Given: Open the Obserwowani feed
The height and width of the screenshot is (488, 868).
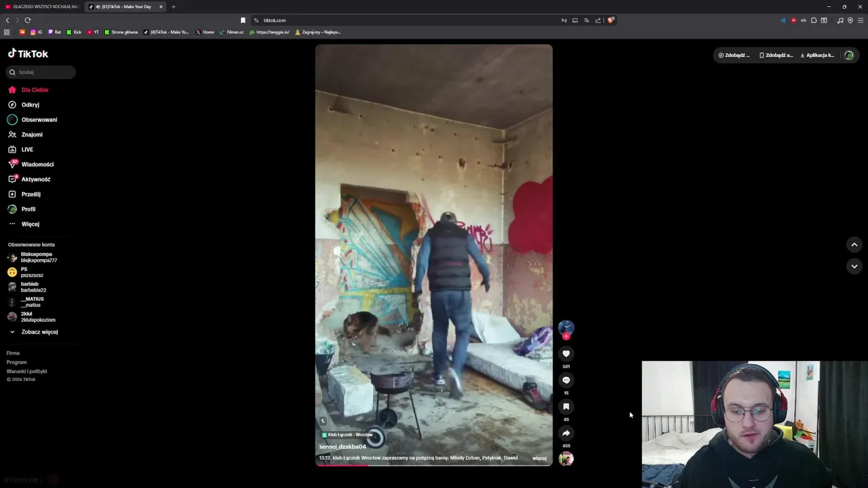Looking at the screenshot, I should 33,119.
